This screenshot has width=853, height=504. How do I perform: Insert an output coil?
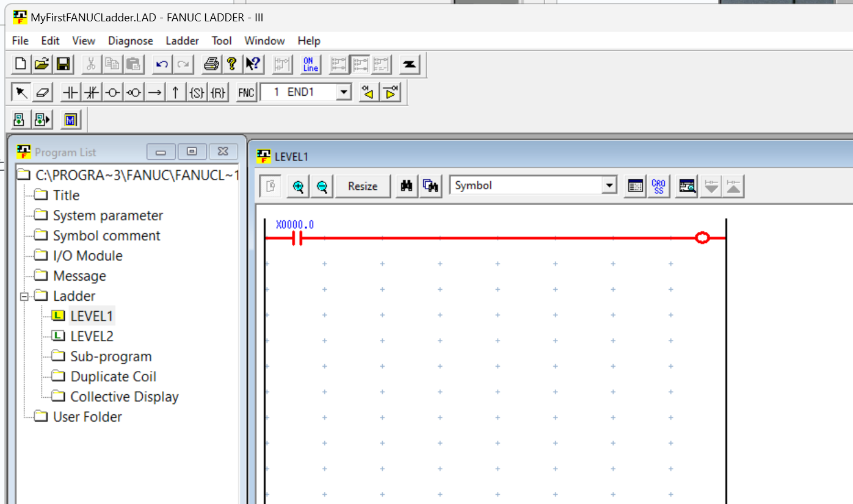pyautogui.click(x=113, y=93)
